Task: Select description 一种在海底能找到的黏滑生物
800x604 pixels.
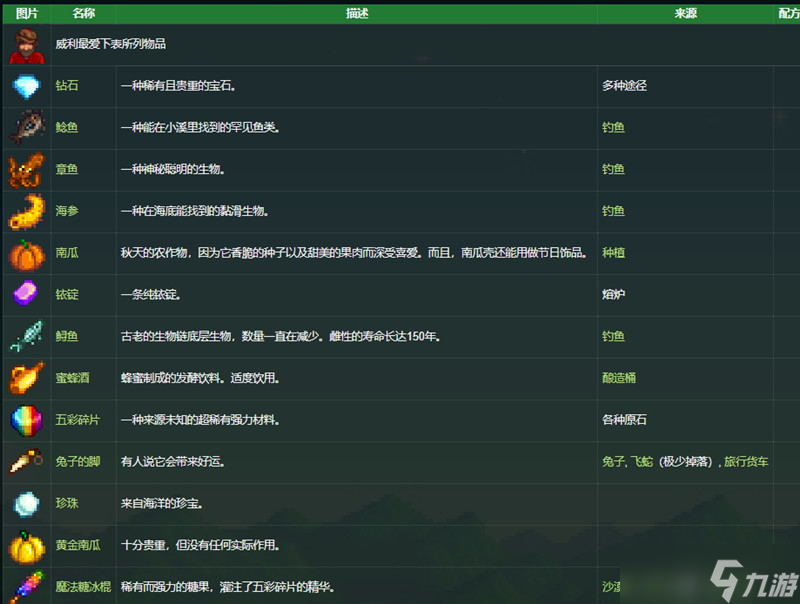Action: click(194, 211)
